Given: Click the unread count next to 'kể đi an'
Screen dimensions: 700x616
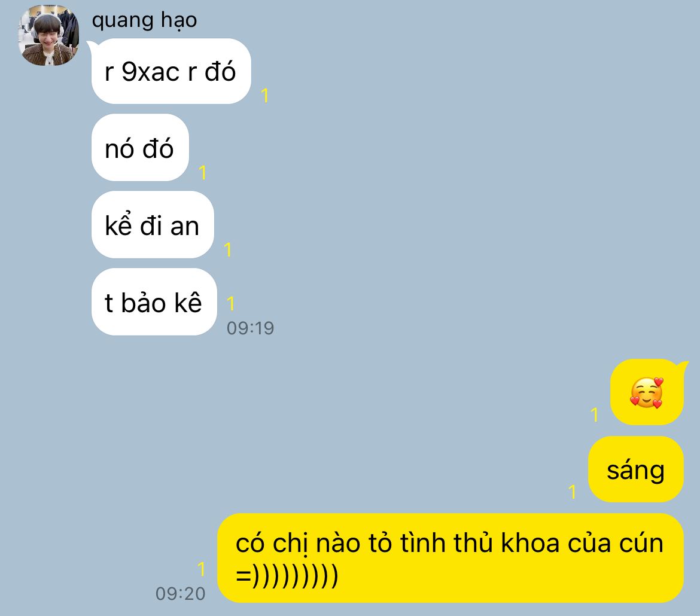Looking at the screenshot, I should (x=228, y=249).
